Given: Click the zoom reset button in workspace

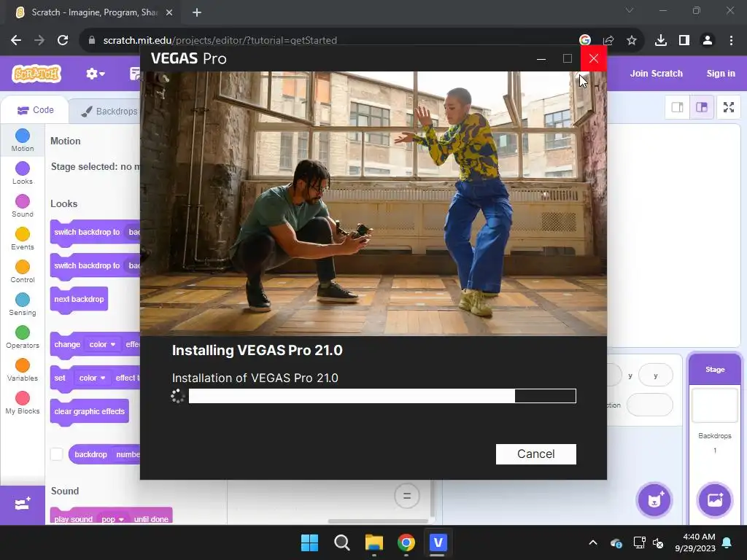Looking at the screenshot, I should tap(406, 496).
